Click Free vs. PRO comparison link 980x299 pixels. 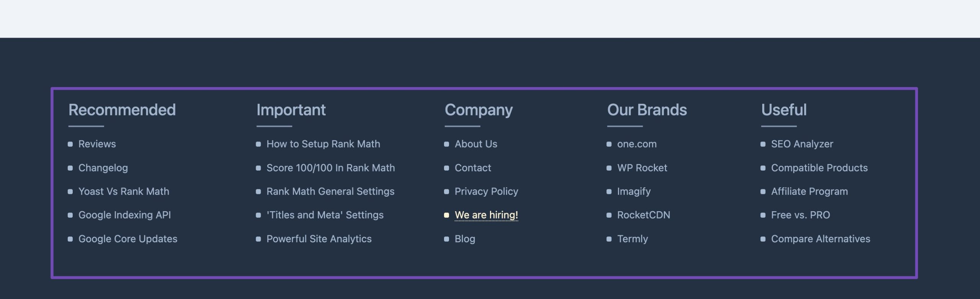click(x=800, y=215)
